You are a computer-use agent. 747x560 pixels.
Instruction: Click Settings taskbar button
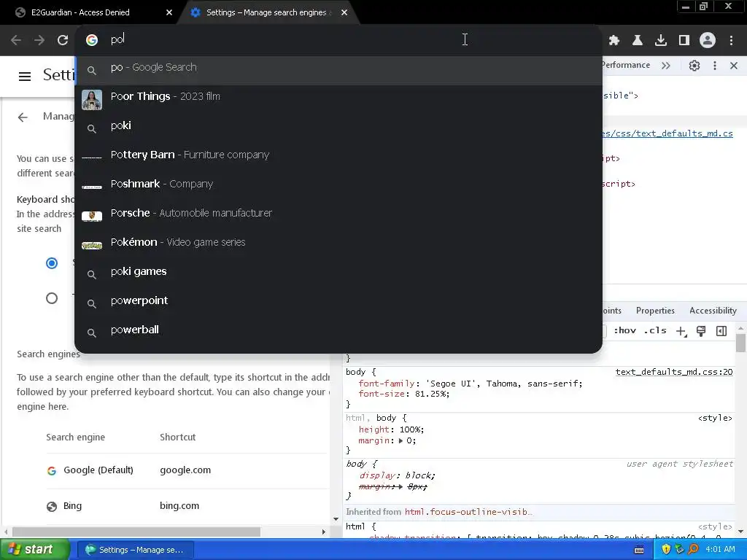pos(135,550)
